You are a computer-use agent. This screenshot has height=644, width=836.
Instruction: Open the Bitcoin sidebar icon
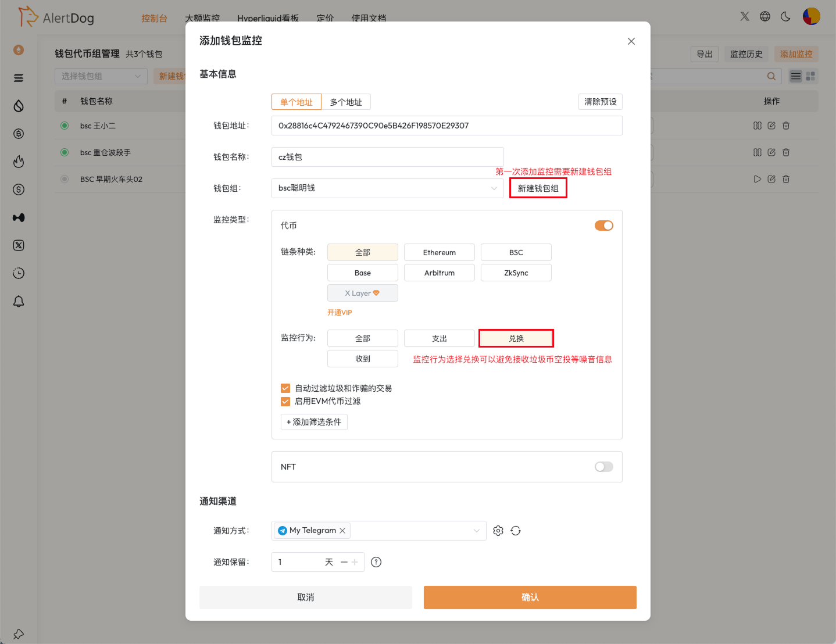19,134
